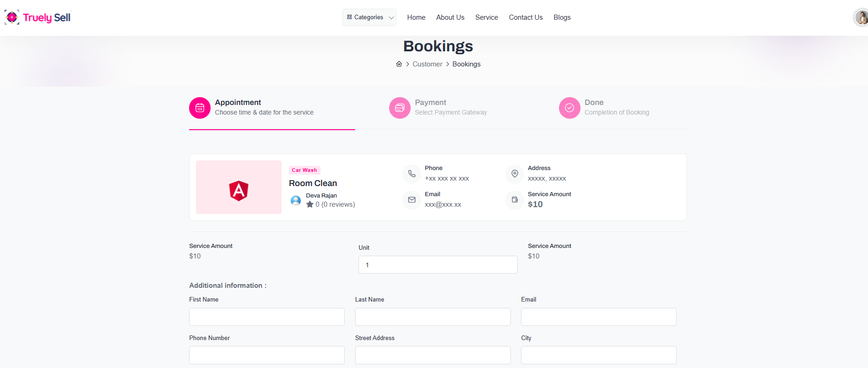The width and height of the screenshot is (868, 368).
Task: Visit the Blogs page
Action: pos(562,17)
